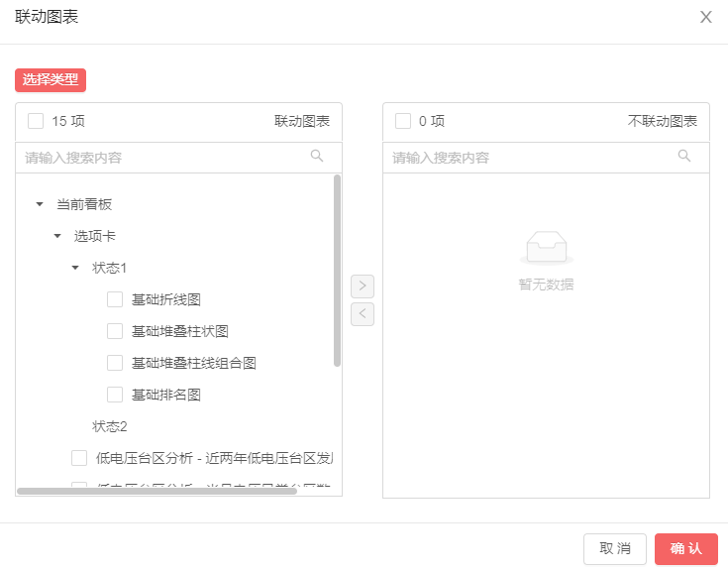
Task: Focus the left panel search input
Action: (x=163, y=158)
